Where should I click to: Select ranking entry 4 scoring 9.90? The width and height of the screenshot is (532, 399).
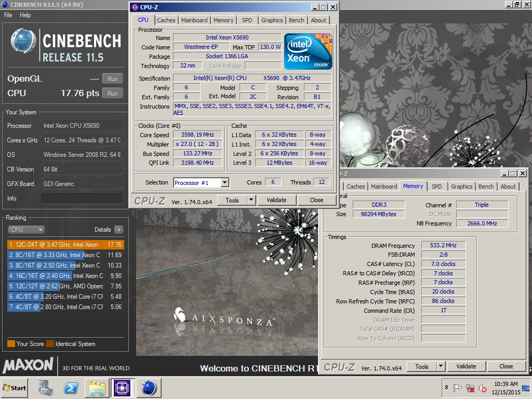point(65,276)
